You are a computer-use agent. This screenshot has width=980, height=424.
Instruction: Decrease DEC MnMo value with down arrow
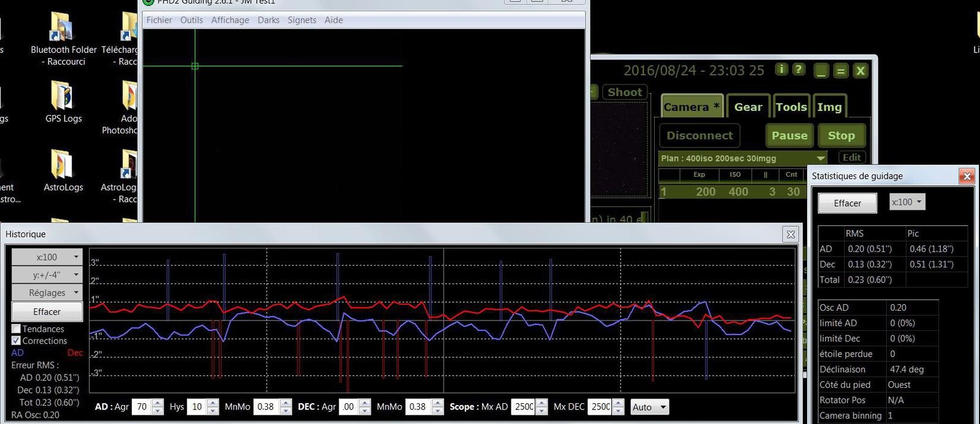[437, 411]
